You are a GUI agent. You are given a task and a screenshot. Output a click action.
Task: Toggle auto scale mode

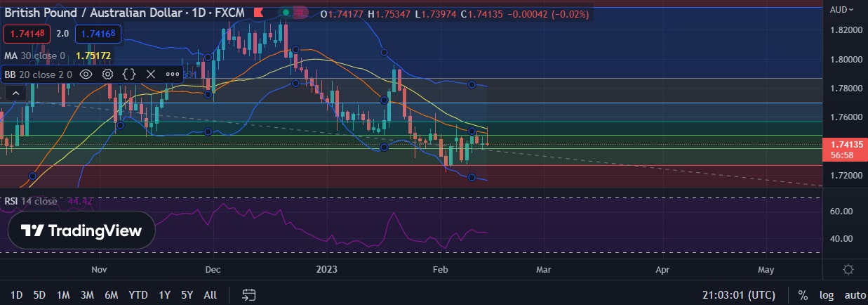click(x=854, y=295)
